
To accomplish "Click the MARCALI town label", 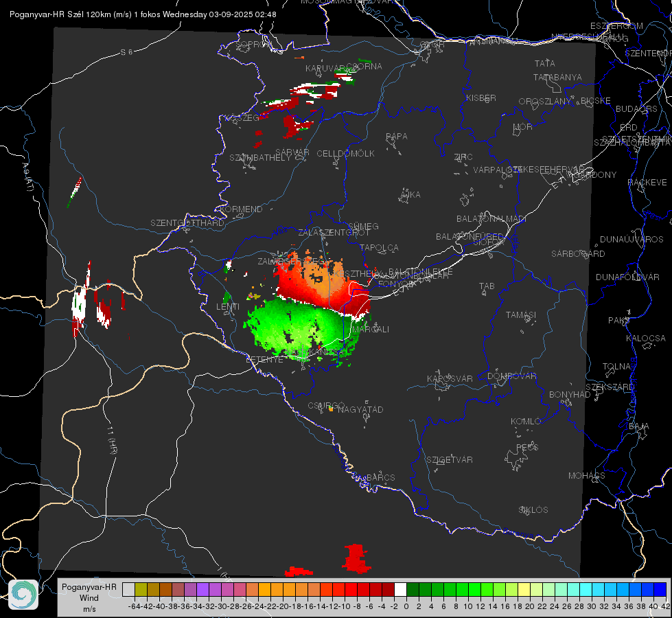I will [371, 330].
